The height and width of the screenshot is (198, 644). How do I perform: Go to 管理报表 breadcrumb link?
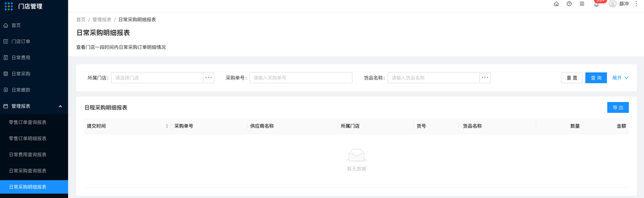point(102,20)
